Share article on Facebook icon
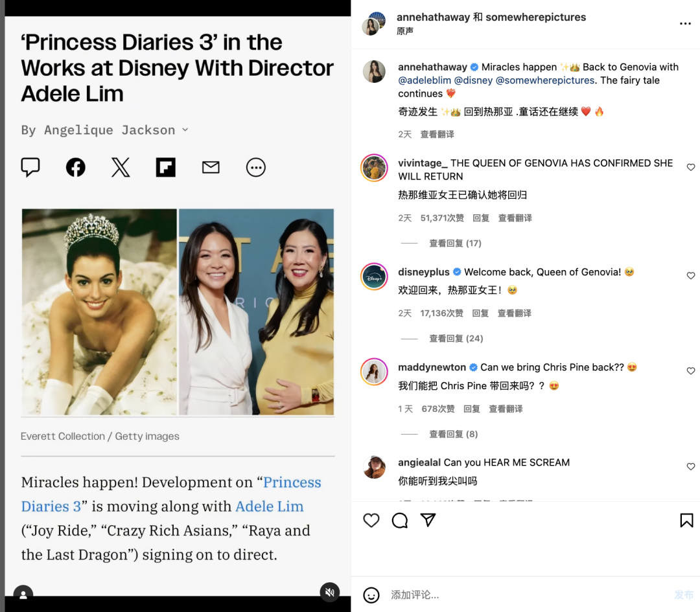Screen dimensions: 700x612 (76, 168)
